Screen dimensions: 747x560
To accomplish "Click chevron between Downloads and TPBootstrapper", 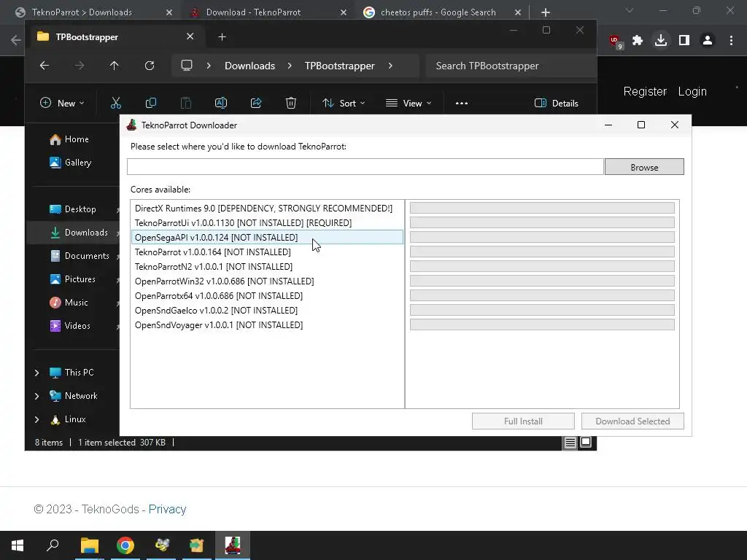I will pos(290,66).
